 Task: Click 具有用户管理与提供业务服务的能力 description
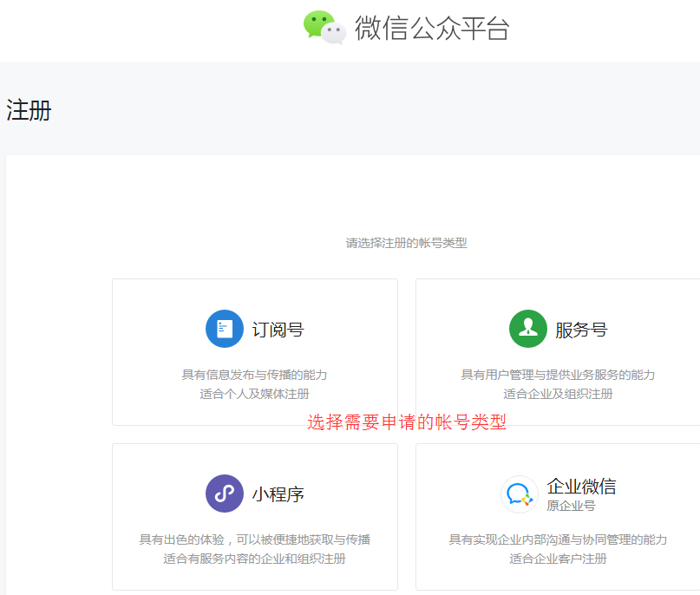558,375
